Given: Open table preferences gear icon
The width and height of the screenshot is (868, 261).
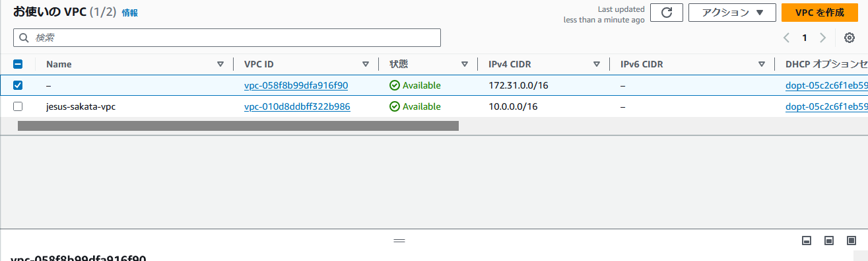Looking at the screenshot, I should (850, 38).
